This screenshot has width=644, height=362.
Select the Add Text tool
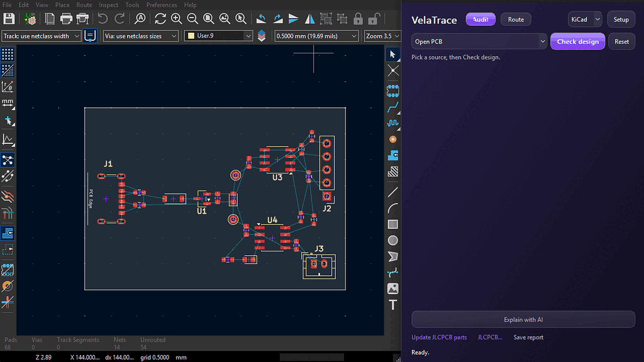tap(392, 305)
